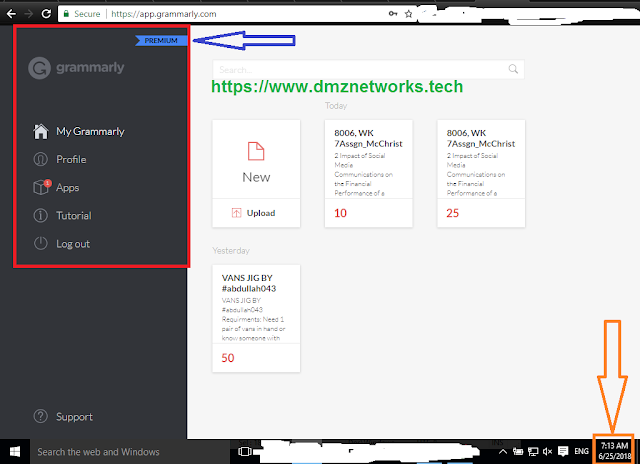Reload the page with the refresh icon
The image size is (640, 464).
coord(46,14)
